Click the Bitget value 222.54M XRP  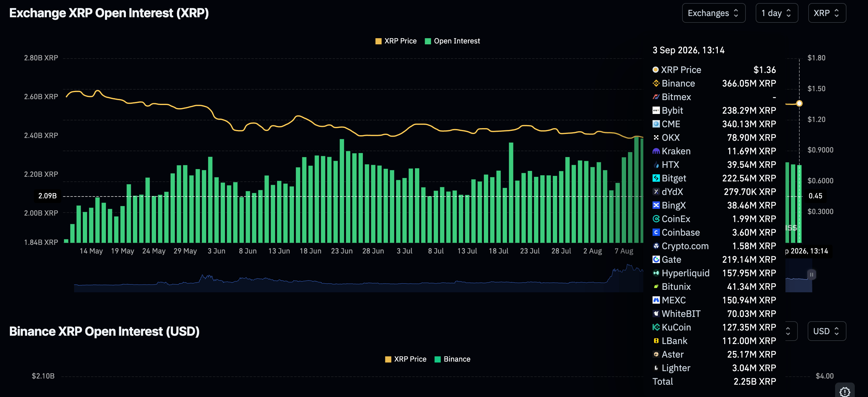pyautogui.click(x=749, y=178)
